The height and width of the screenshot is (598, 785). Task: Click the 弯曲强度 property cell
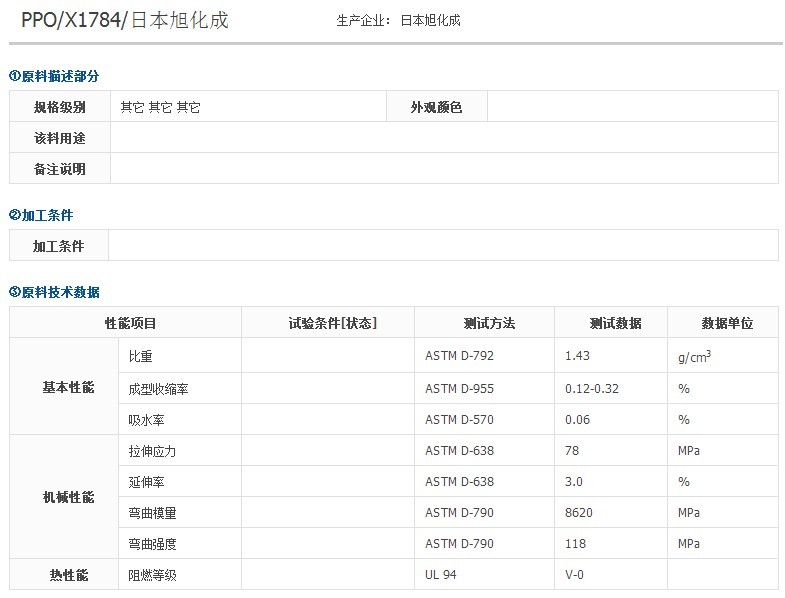180,544
